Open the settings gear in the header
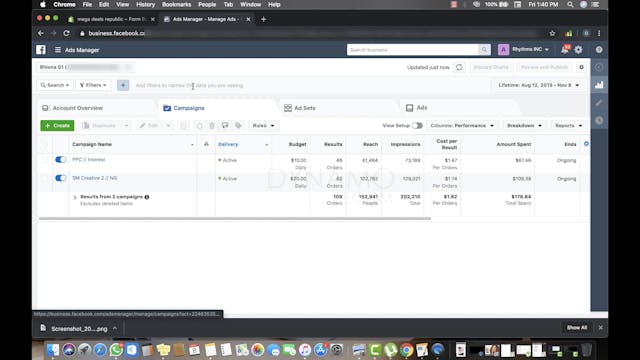This screenshot has height=360, width=640. pos(579,50)
